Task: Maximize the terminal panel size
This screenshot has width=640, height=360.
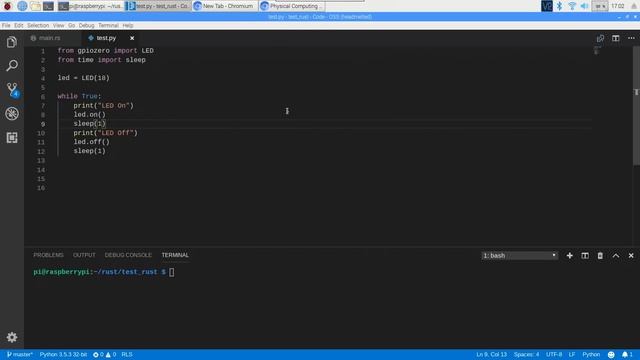Action: [616, 256]
